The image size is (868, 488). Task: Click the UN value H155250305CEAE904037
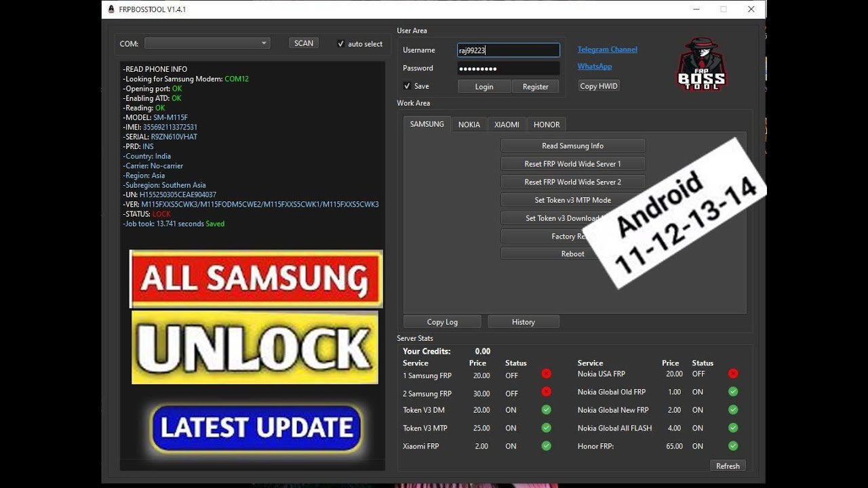coord(178,195)
